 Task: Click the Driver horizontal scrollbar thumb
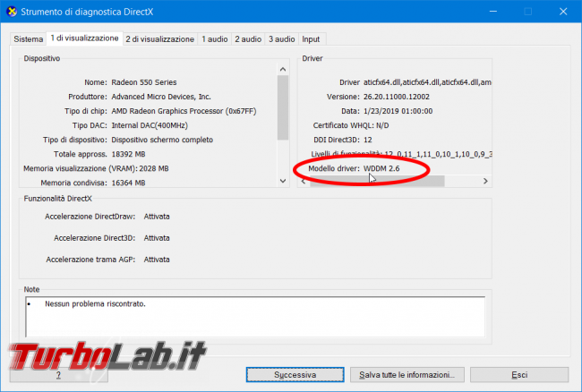(377, 181)
